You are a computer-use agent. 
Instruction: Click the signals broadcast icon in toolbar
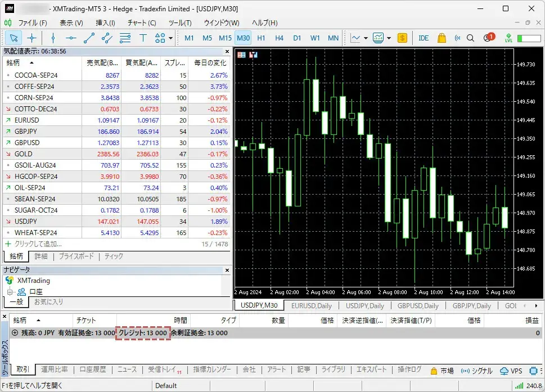point(457,38)
